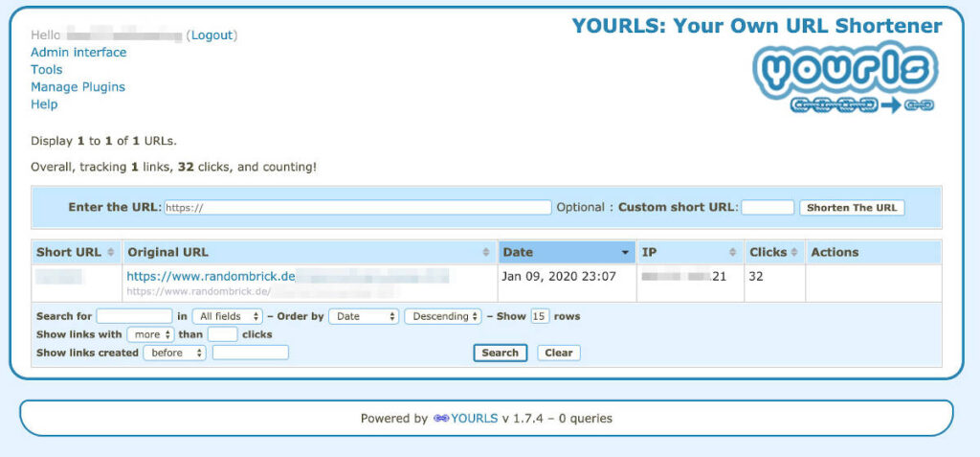Open the more/less clicks dropdown
The height and width of the screenshot is (457, 980).
[150, 334]
